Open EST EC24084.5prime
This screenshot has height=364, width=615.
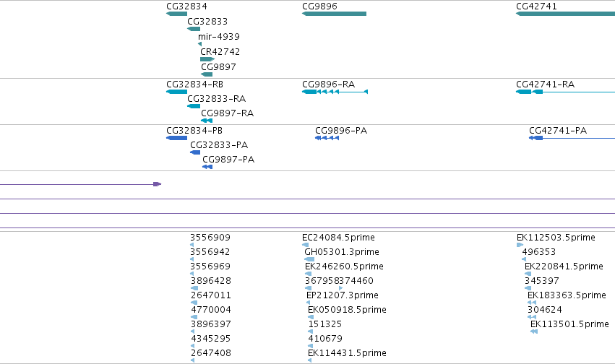pos(338,238)
